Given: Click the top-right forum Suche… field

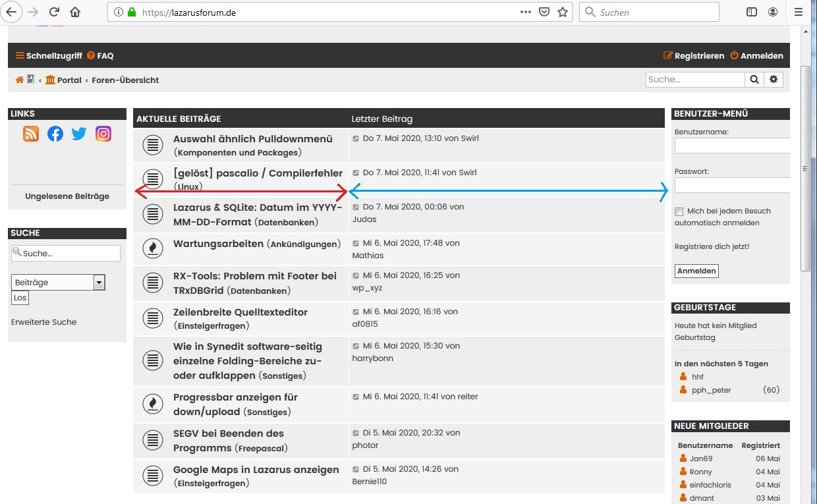Looking at the screenshot, I should pos(695,79).
